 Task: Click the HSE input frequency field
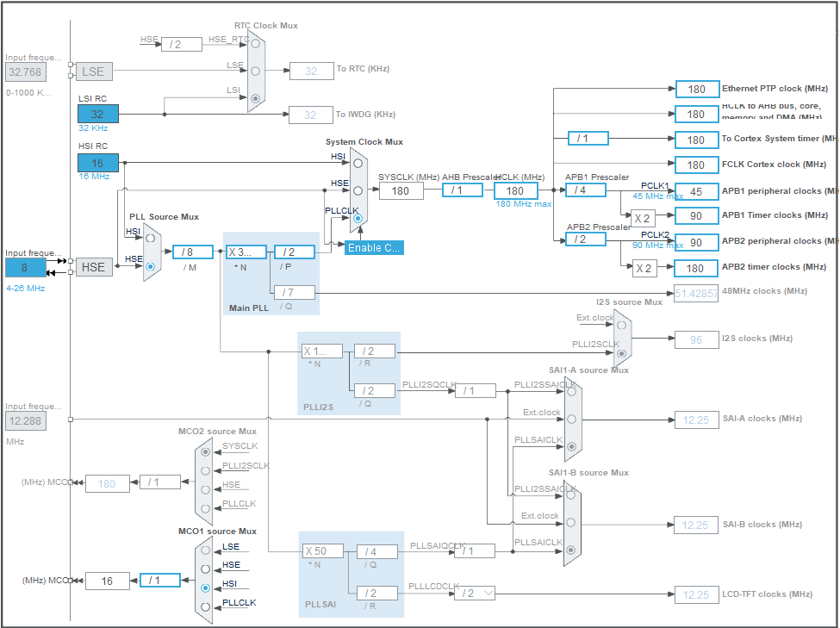[26, 267]
